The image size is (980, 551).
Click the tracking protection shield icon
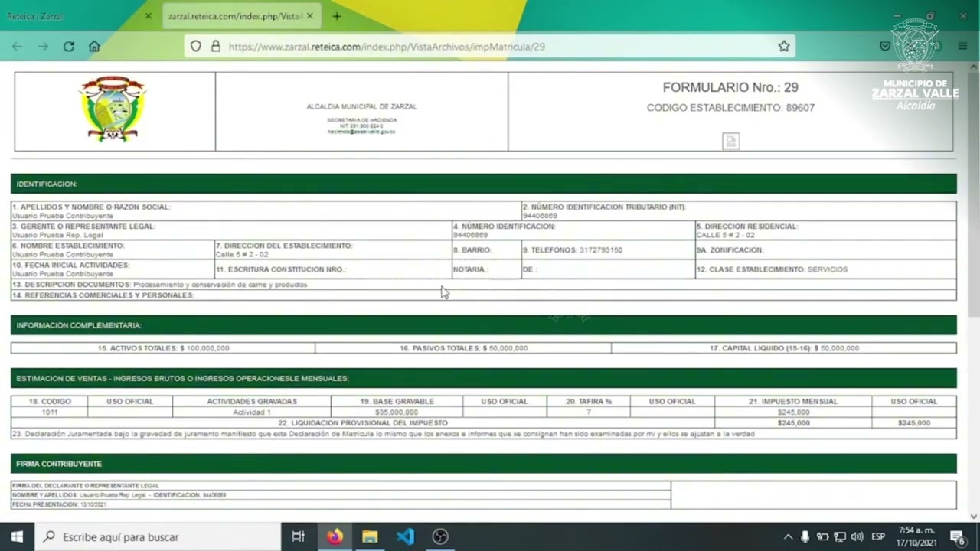[196, 47]
